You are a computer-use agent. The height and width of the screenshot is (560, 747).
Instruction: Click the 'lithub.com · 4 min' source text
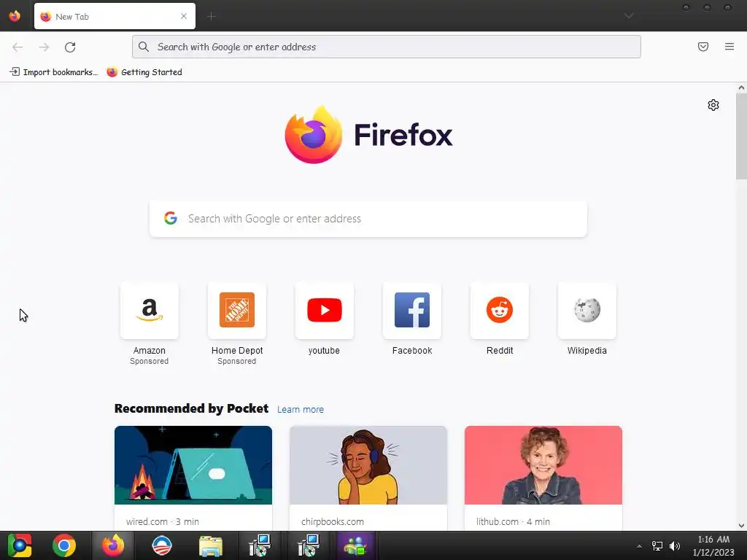point(513,521)
